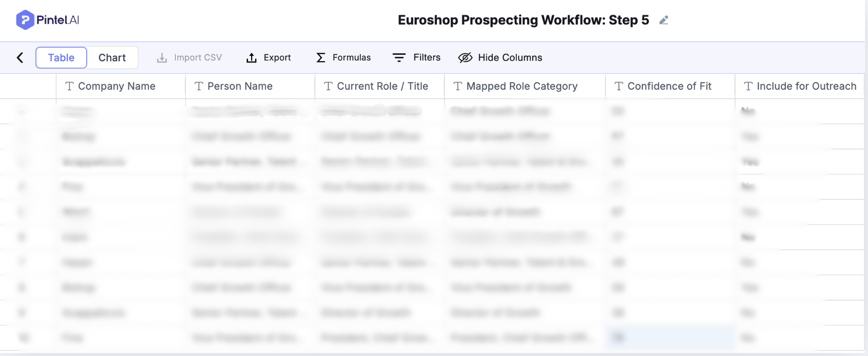
Task: Switch to the Table view tab
Action: click(61, 58)
